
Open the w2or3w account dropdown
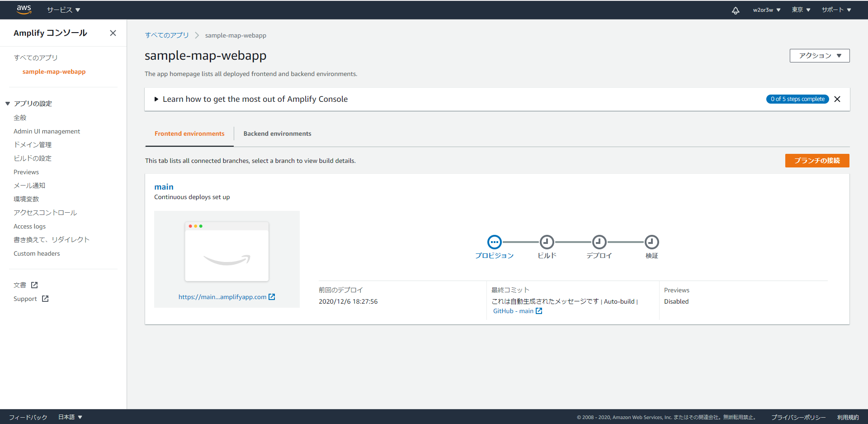click(767, 10)
